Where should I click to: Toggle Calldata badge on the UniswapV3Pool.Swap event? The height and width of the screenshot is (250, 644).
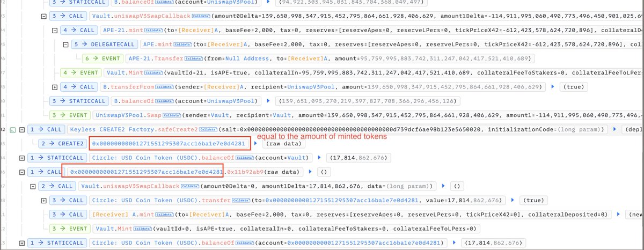[172, 115]
